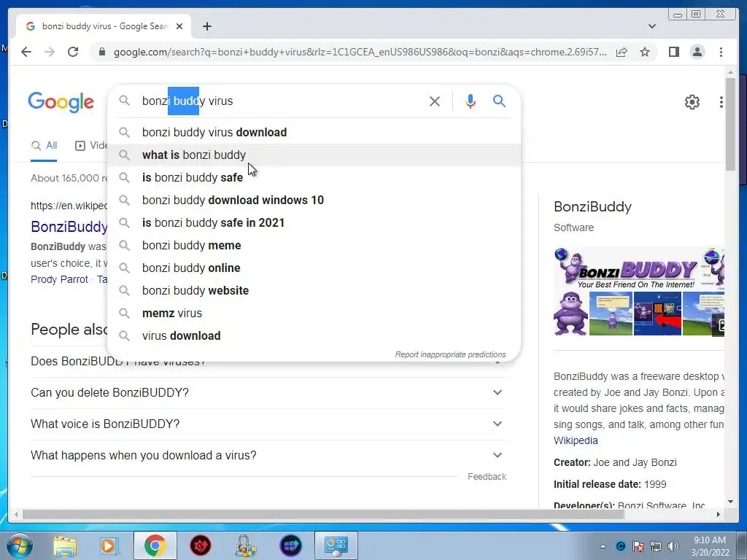Viewport: 747px width, 560px height.
Task: Click into the Google search input field
Action: [x=281, y=101]
